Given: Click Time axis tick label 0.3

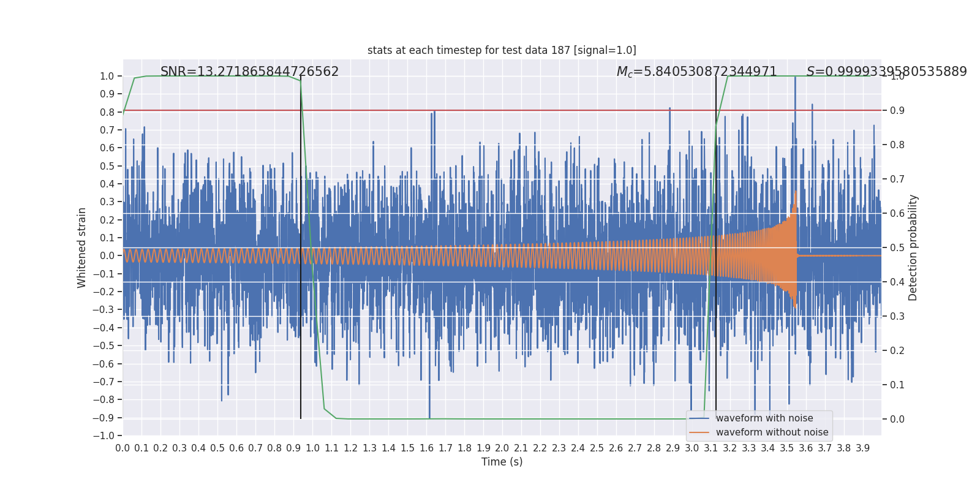Looking at the screenshot, I should 179,448.
